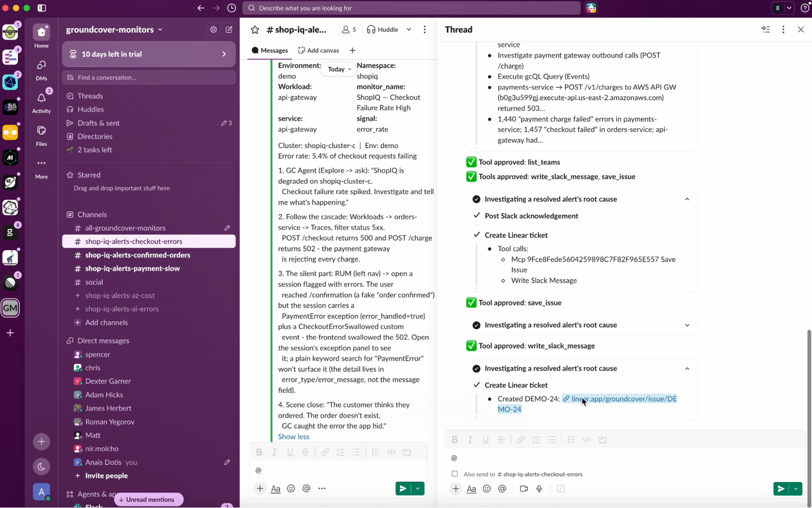Close the Thread panel
This screenshot has width=812, height=508.
[x=800, y=30]
